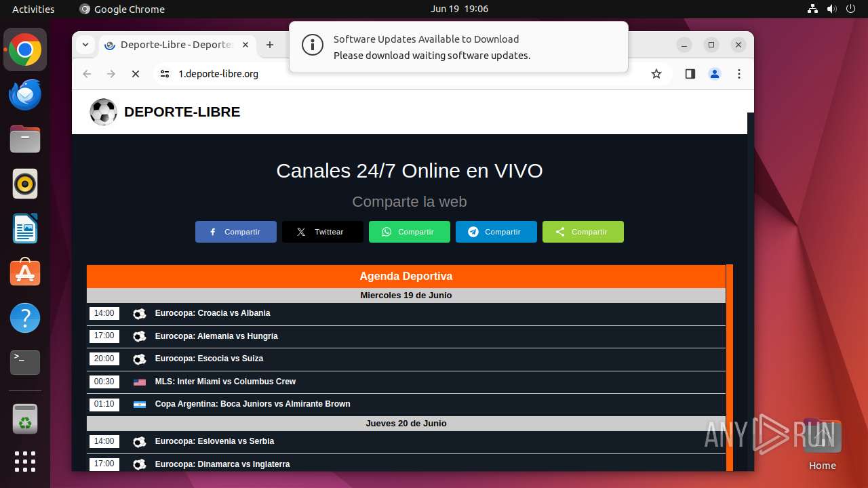Viewport: 868px width, 488px height.
Task: Open the clock and calendar menu
Action: point(459,9)
